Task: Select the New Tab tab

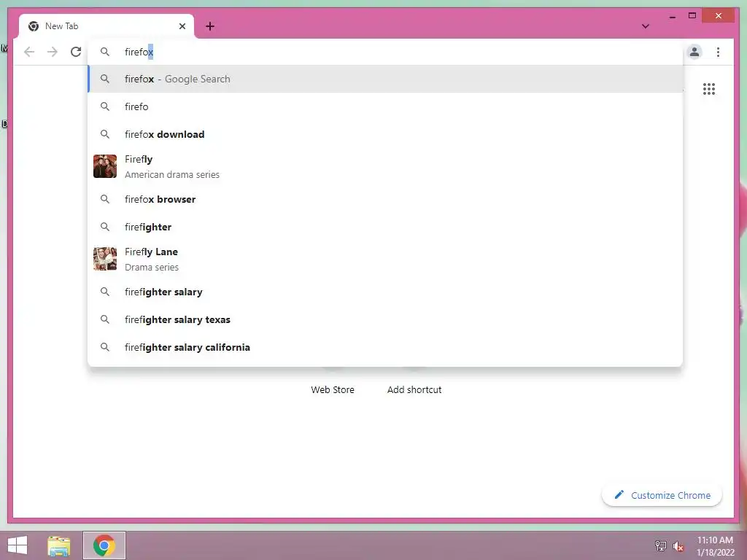Action: (107, 26)
